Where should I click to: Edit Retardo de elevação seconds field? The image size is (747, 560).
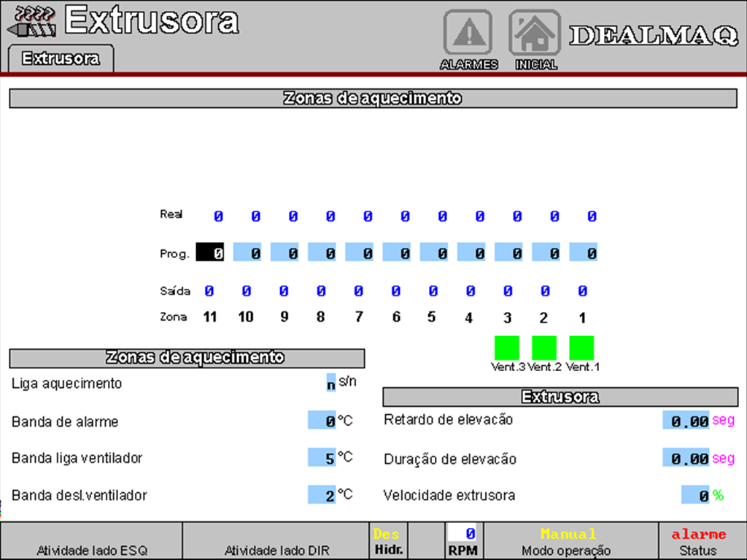click(x=686, y=421)
